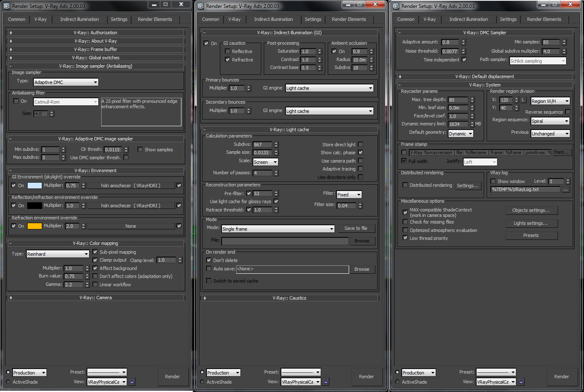Click the Presets button under Miscellaneous options
This screenshot has height=392, width=584.
[531, 235]
